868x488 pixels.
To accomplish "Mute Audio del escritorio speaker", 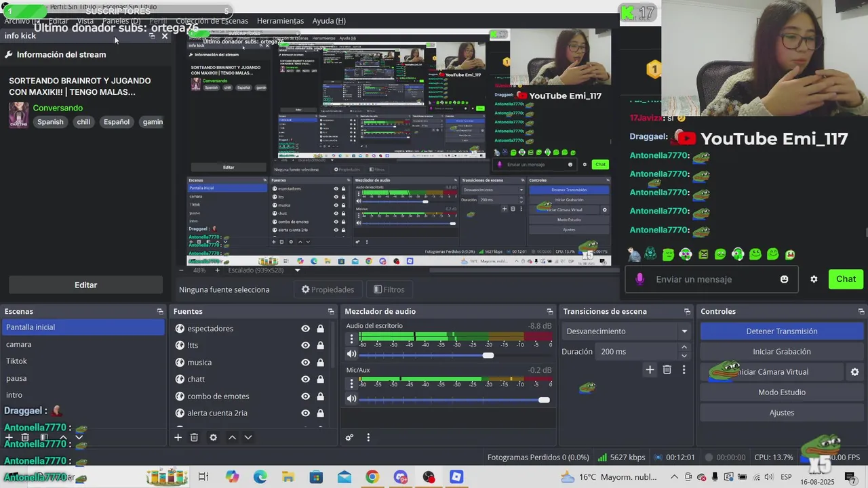I will pyautogui.click(x=351, y=354).
